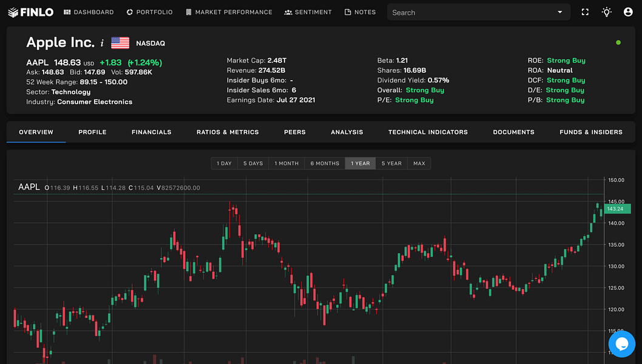Set chart range to 1 Day
Screen dimensions: 642x364
pyautogui.click(x=225, y=163)
